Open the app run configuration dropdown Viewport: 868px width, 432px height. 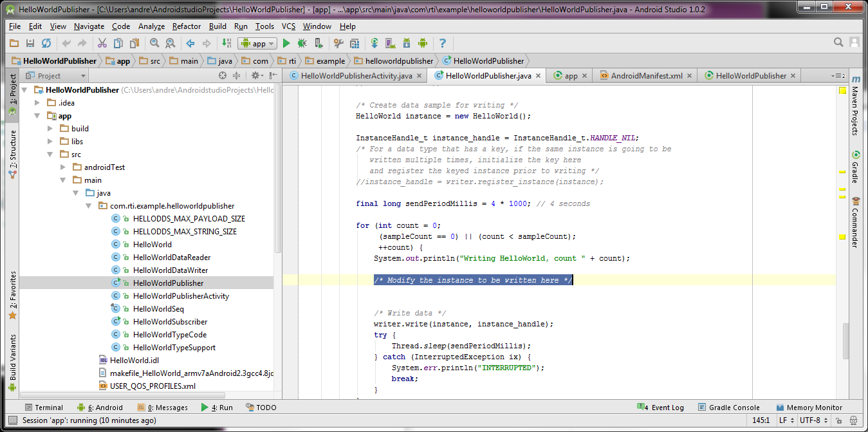click(257, 43)
